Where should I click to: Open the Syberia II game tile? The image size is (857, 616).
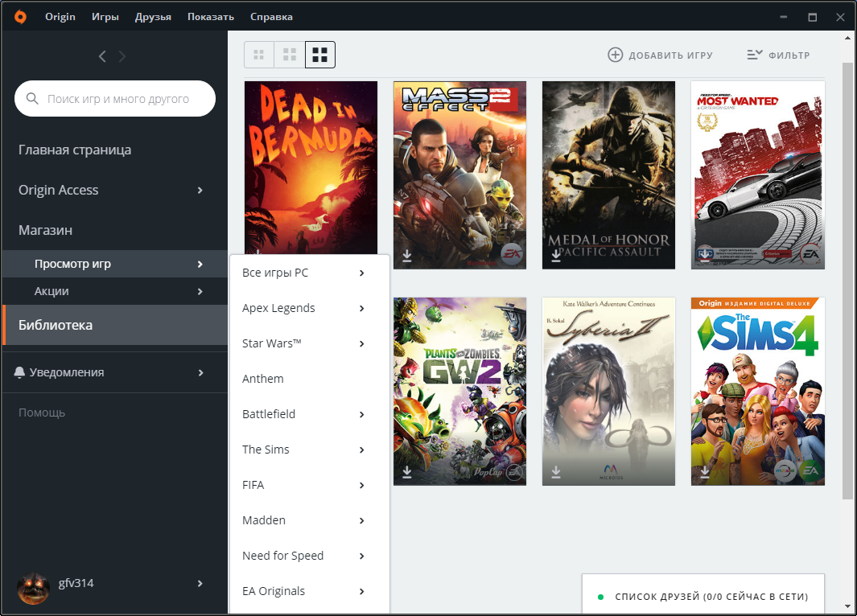pyautogui.click(x=608, y=392)
